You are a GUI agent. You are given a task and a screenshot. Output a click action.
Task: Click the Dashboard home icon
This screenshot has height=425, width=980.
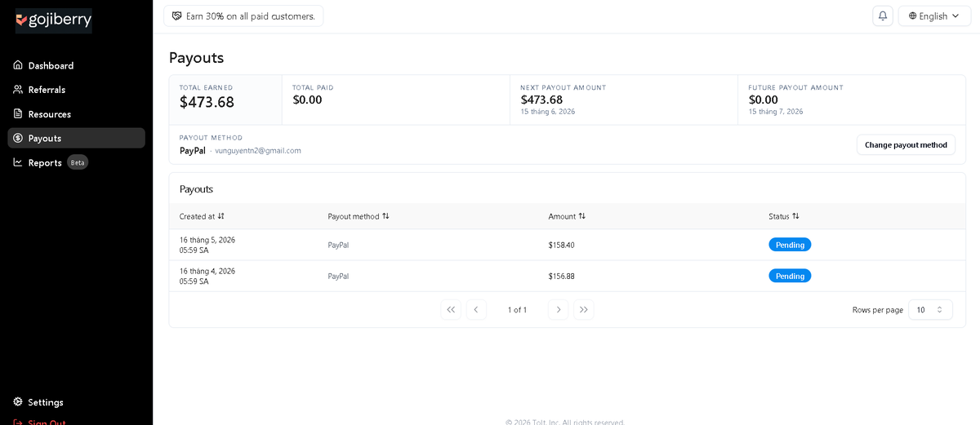point(18,65)
